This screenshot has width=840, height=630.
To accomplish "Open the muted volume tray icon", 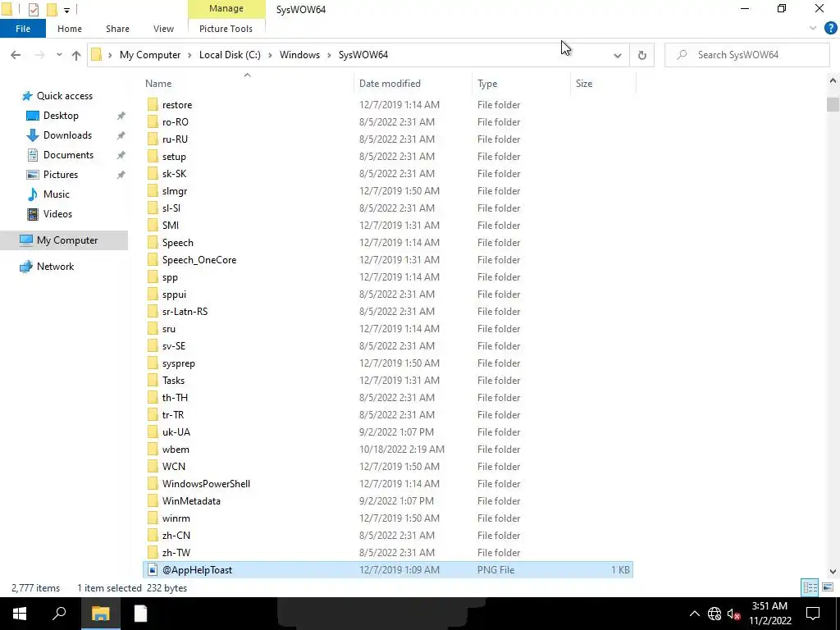I will coord(733,614).
